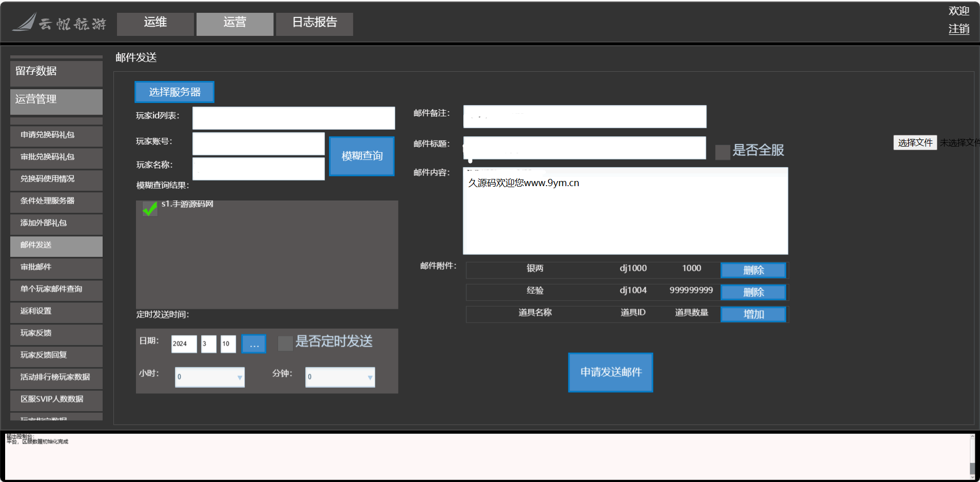Click the 模糊查询 search button

[362, 156]
